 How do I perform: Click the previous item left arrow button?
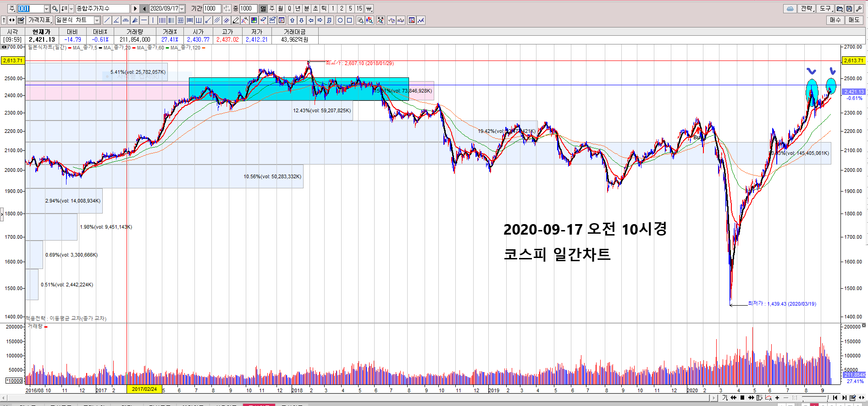pos(144,9)
